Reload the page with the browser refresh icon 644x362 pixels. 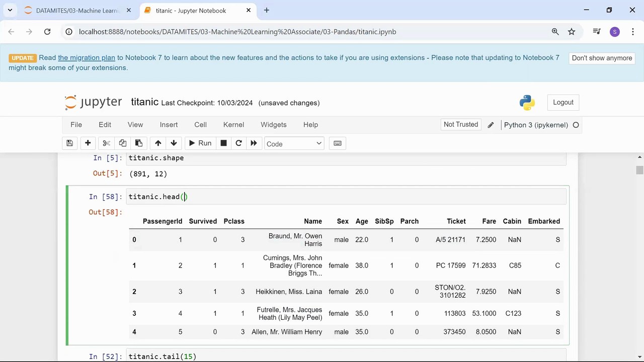click(47, 32)
